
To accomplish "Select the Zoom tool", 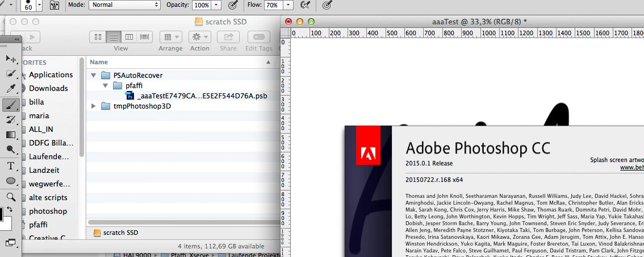I will click(11, 197).
